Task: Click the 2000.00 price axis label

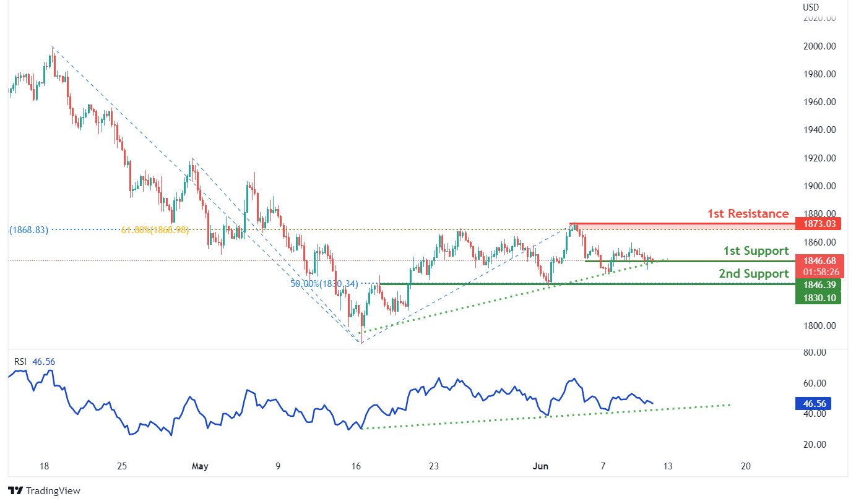Action: coord(819,46)
